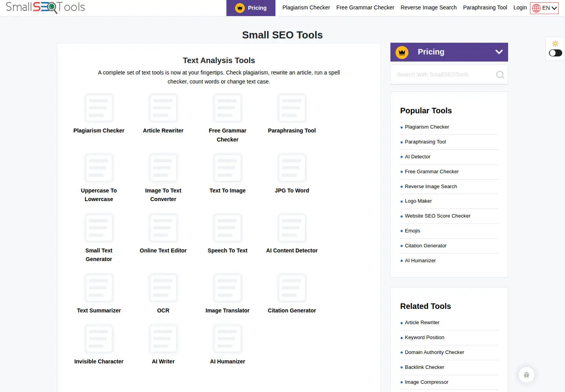Launch the Image To Text Converter icon
Image resolution: width=565 pixels, height=392 pixels.
pyautogui.click(x=163, y=168)
